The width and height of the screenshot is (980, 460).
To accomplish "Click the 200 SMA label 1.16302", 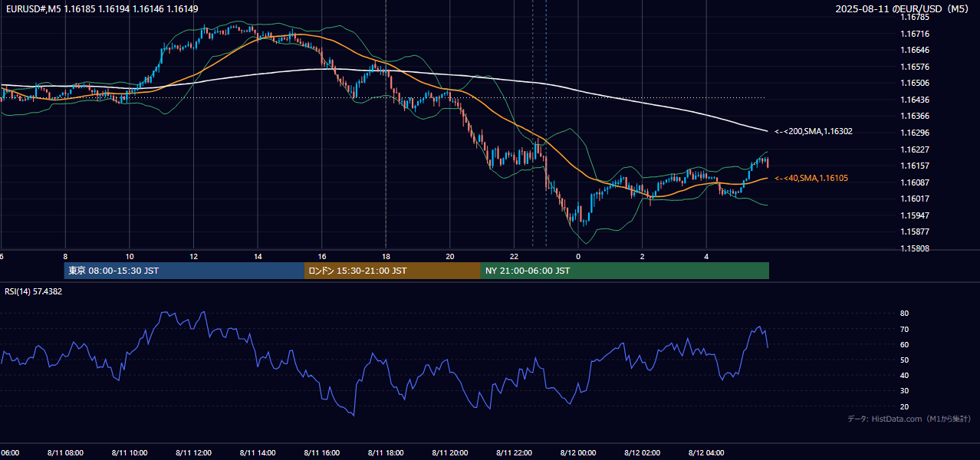I will pyautogui.click(x=814, y=132).
